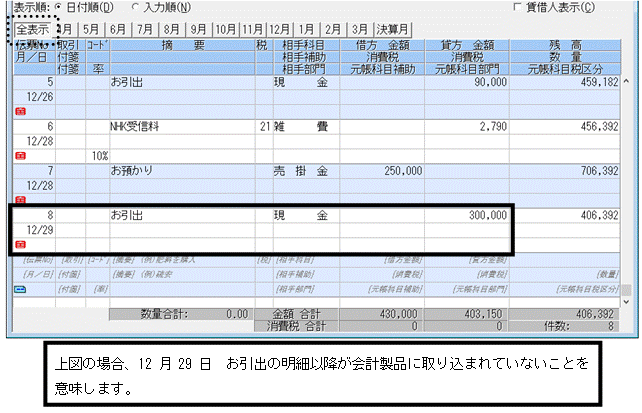Select the 入力順(N) radio button

[x=135, y=7]
